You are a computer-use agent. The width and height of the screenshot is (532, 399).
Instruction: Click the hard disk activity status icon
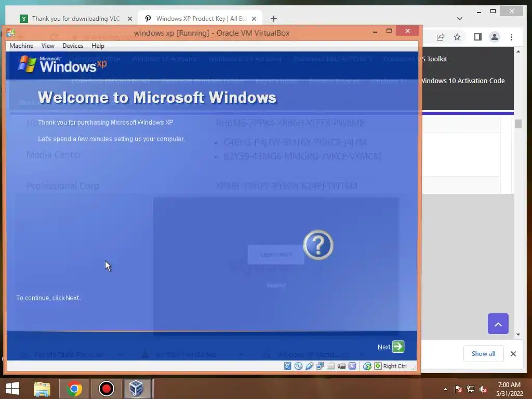click(x=288, y=366)
